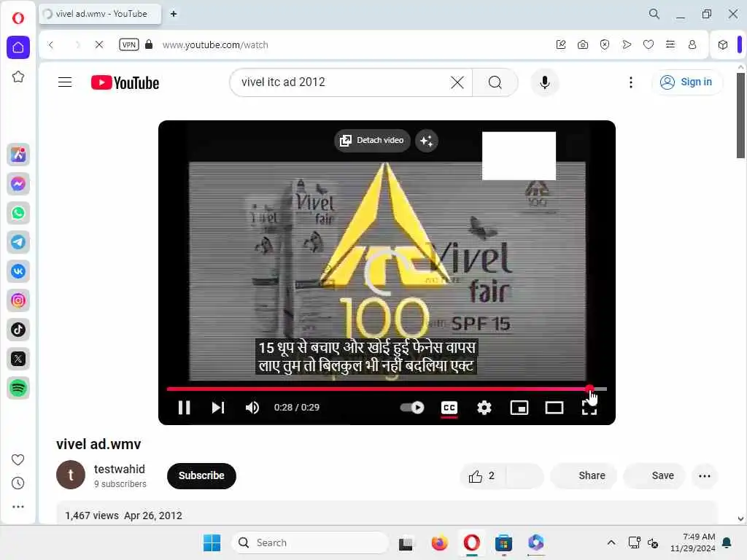The height and width of the screenshot is (560, 747).
Task: Switch to theater mode
Action: (x=554, y=408)
